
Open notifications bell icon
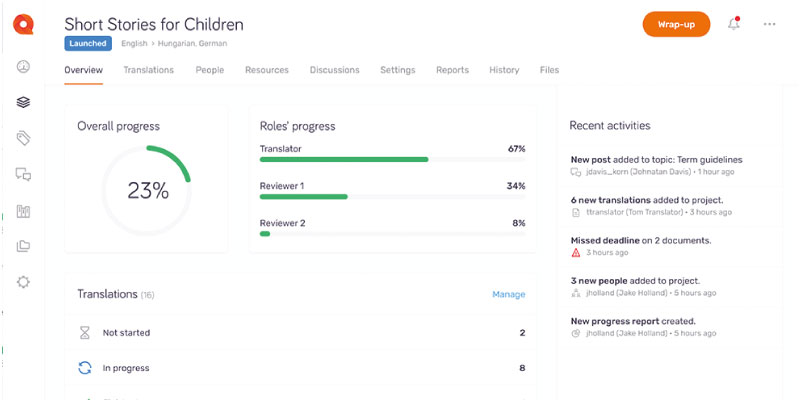click(x=734, y=24)
